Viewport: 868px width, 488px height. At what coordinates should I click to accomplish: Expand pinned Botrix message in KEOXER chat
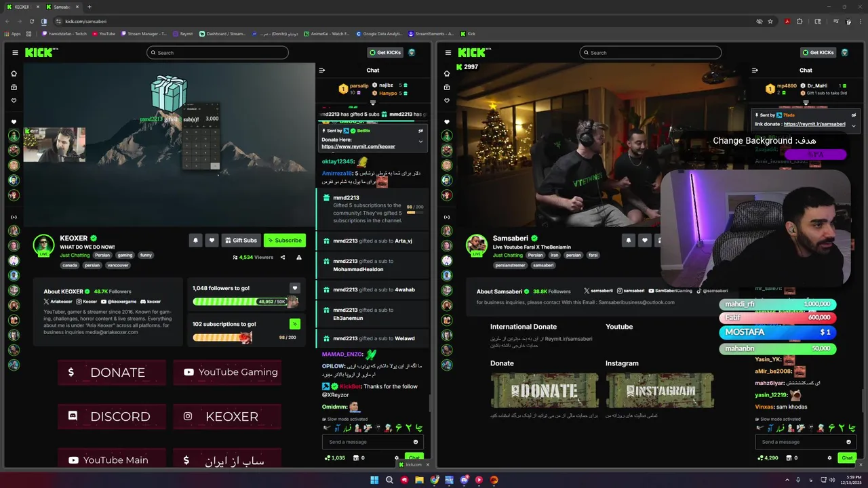tap(420, 142)
